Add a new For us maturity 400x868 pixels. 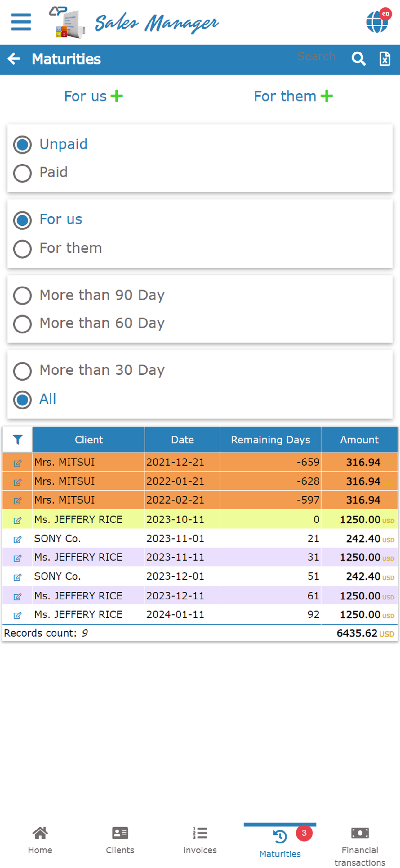pyautogui.click(x=93, y=96)
